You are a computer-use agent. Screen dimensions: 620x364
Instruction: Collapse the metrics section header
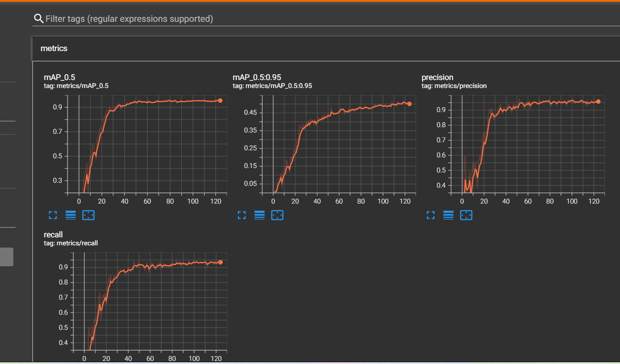point(326,48)
